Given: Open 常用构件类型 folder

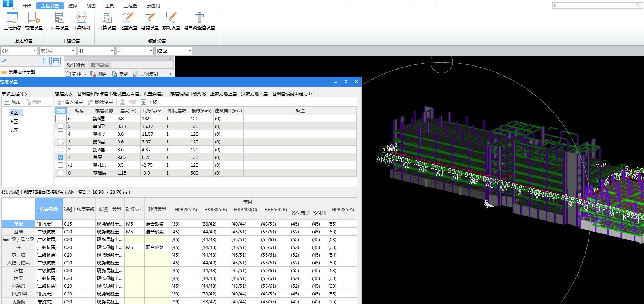Looking at the screenshot, I should [18, 72].
